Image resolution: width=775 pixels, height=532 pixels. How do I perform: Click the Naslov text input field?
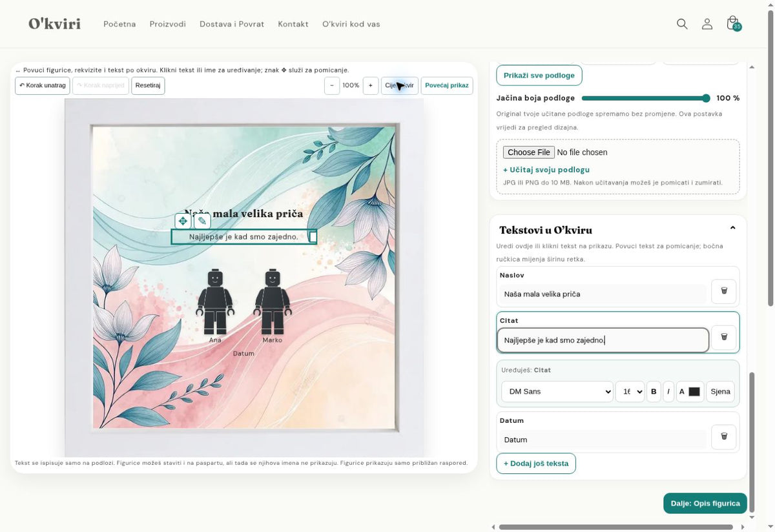coord(603,294)
